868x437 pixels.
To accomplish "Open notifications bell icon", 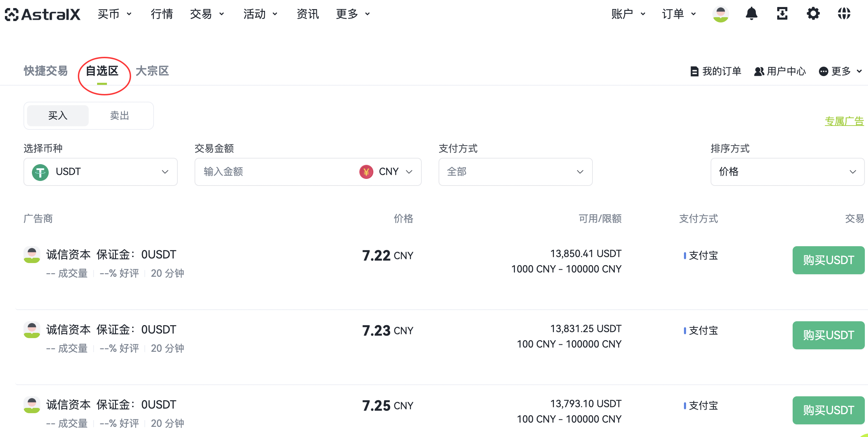I will (751, 14).
